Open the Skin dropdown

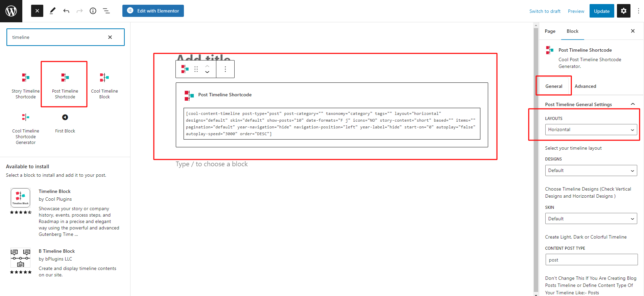click(591, 219)
